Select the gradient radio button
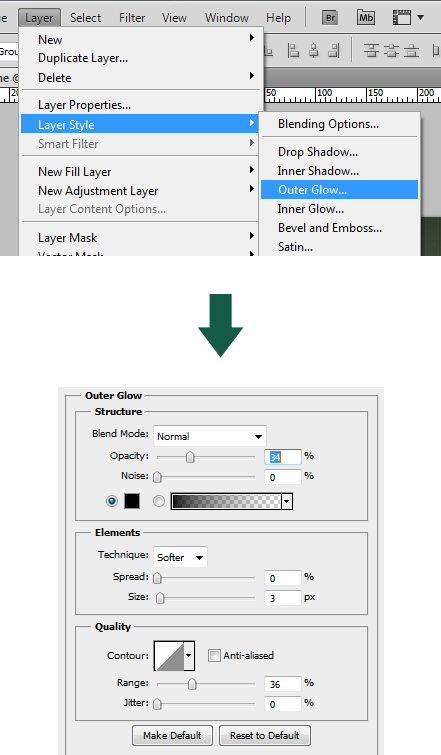The height and width of the screenshot is (755, 441). point(159,501)
